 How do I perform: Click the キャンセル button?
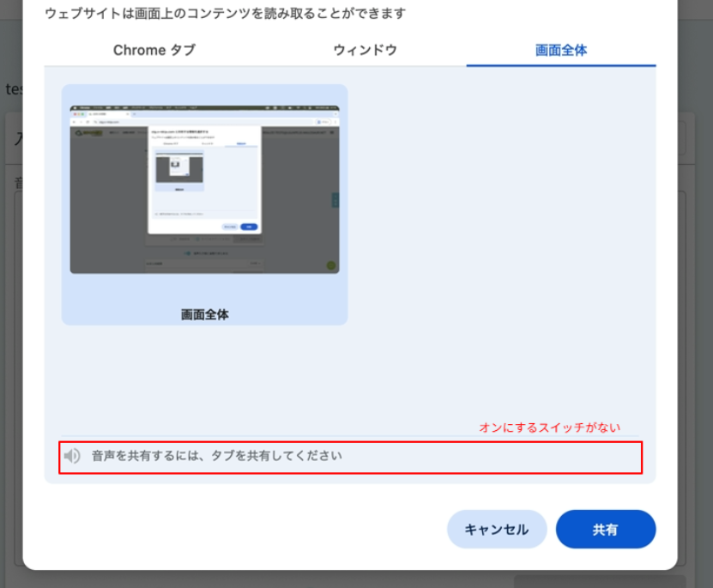(x=496, y=530)
